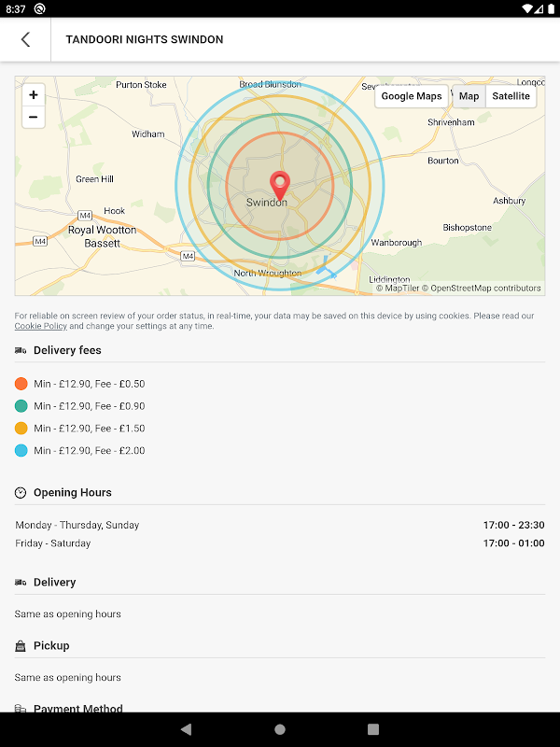Image resolution: width=560 pixels, height=747 pixels.
Task: Tap the battery status bar icon
Action: point(551,9)
